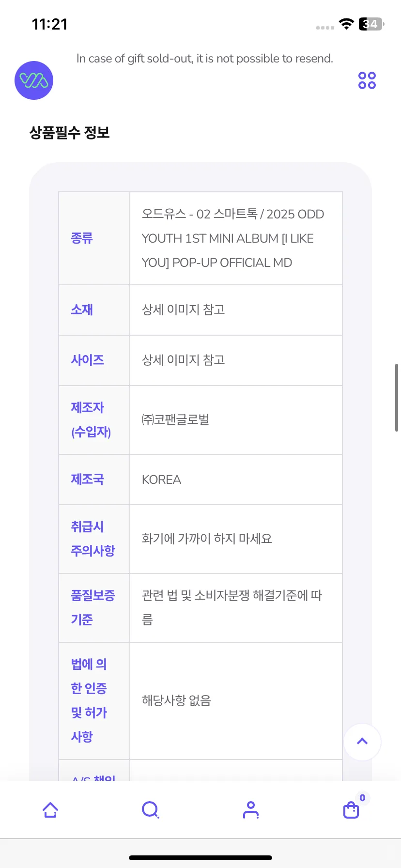Tap the scroll-to-top arrow button
This screenshot has width=401, height=868.
(x=362, y=742)
